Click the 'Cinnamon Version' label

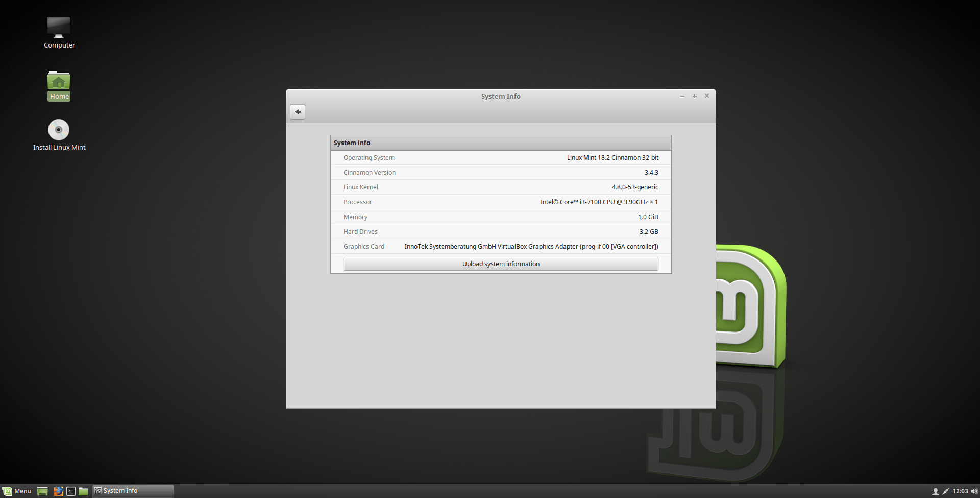tap(370, 173)
